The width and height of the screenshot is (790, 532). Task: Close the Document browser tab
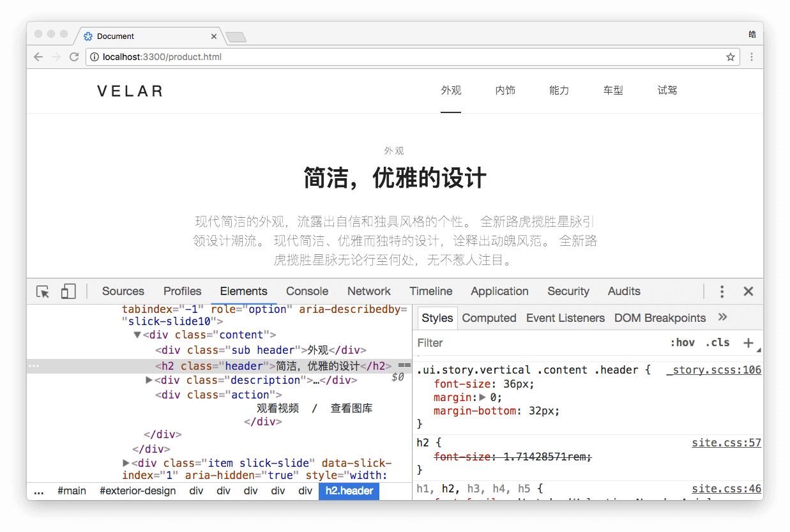[214, 36]
